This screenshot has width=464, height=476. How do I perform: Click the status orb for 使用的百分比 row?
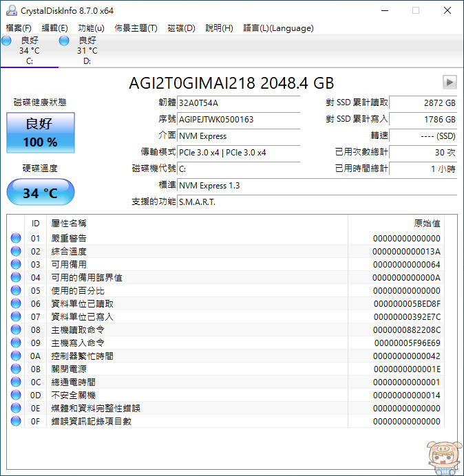[x=16, y=291]
